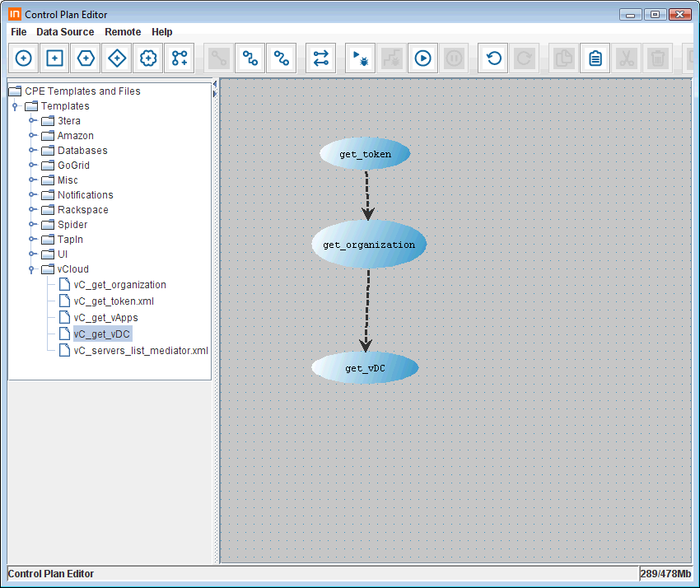Select CPE Templates and Files root
Viewport: 700px width, 588px height.
82,91
